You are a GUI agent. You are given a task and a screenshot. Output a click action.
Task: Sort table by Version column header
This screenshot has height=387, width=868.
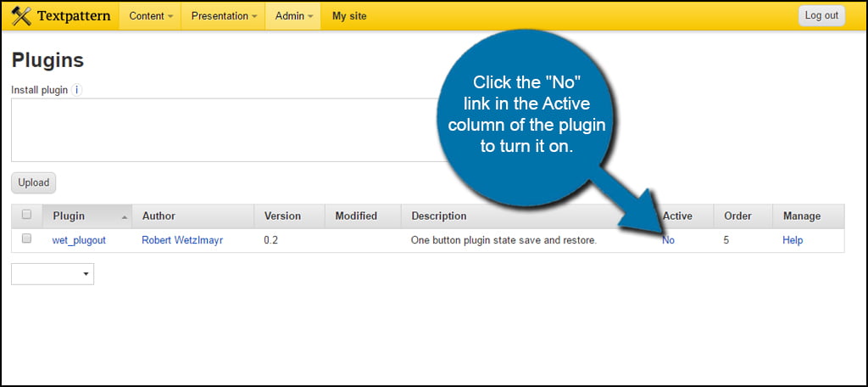coord(282,216)
